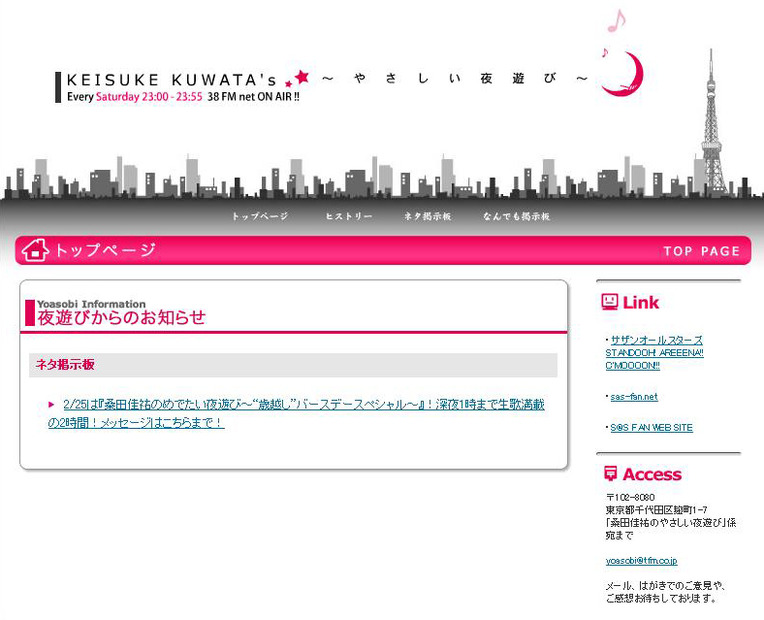
Task: Click the crescent moon logo
Action: pos(623,74)
